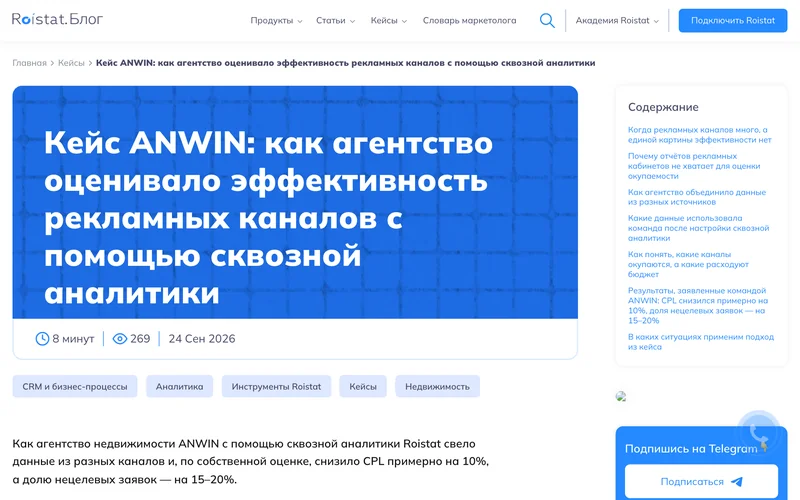Click the floating phone callback icon

(759, 433)
